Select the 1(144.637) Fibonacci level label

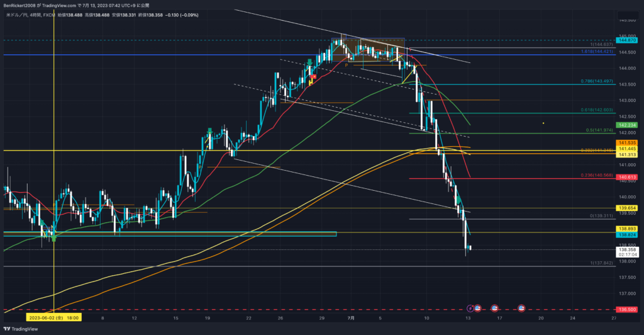pos(601,44)
